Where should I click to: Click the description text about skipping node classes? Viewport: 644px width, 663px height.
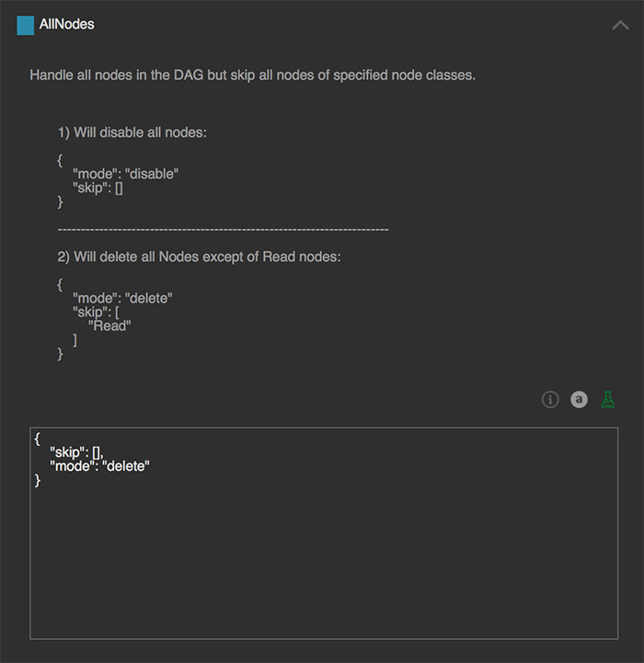pos(252,74)
